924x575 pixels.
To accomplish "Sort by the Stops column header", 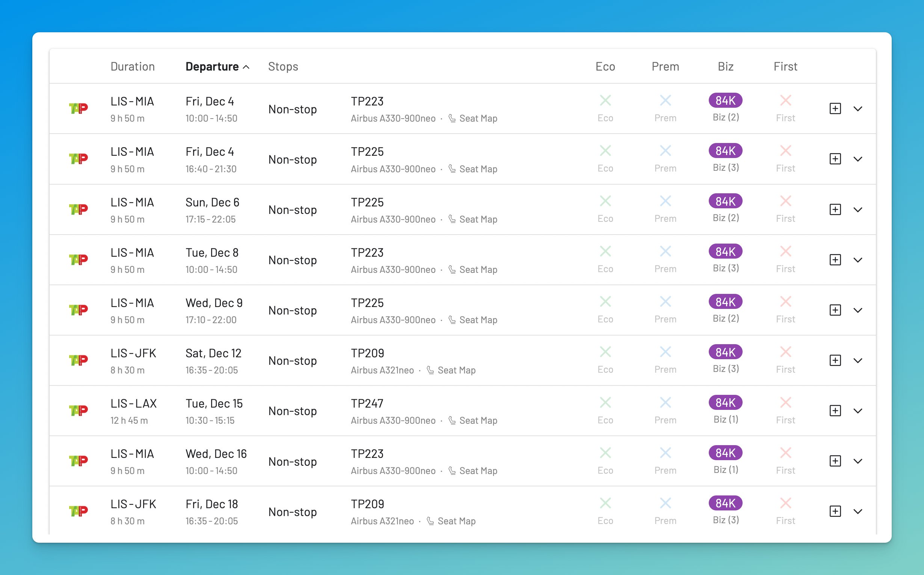I will pyautogui.click(x=283, y=66).
